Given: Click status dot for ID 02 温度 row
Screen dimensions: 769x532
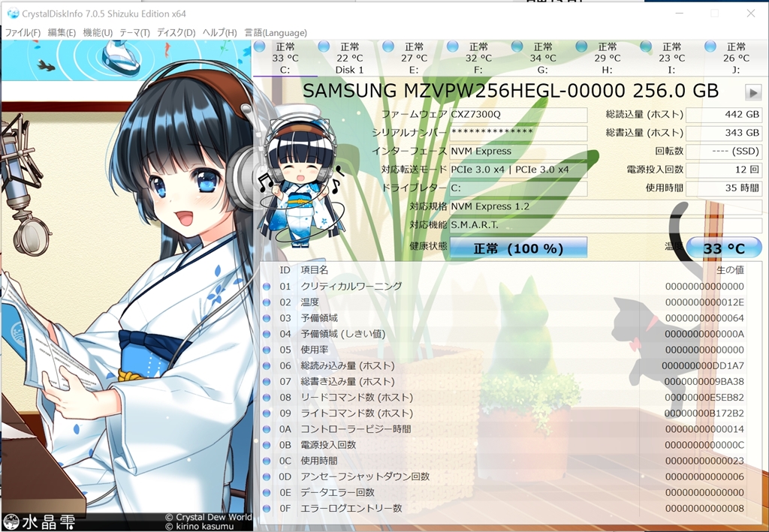Looking at the screenshot, I should pyautogui.click(x=267, y=302).
